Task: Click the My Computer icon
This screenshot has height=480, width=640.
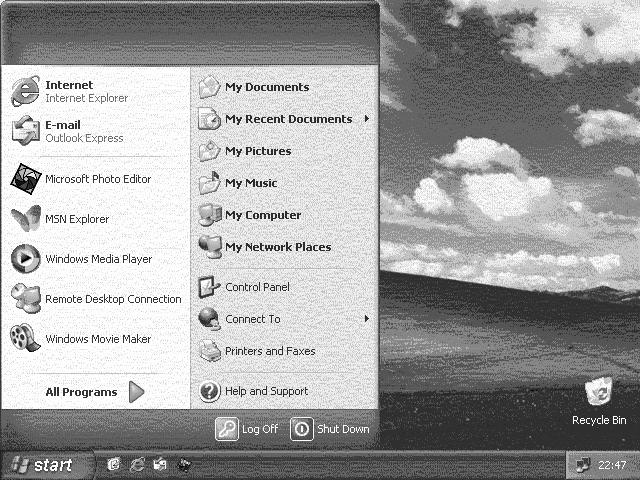Action: (x=209, y=215)
